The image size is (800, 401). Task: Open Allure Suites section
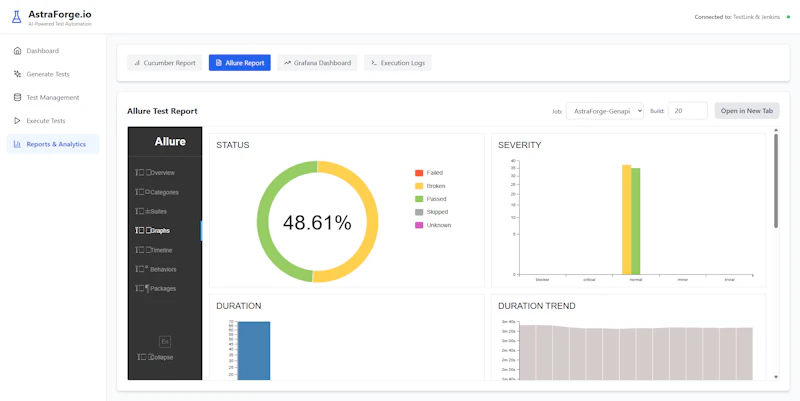[x=165, y=211]
